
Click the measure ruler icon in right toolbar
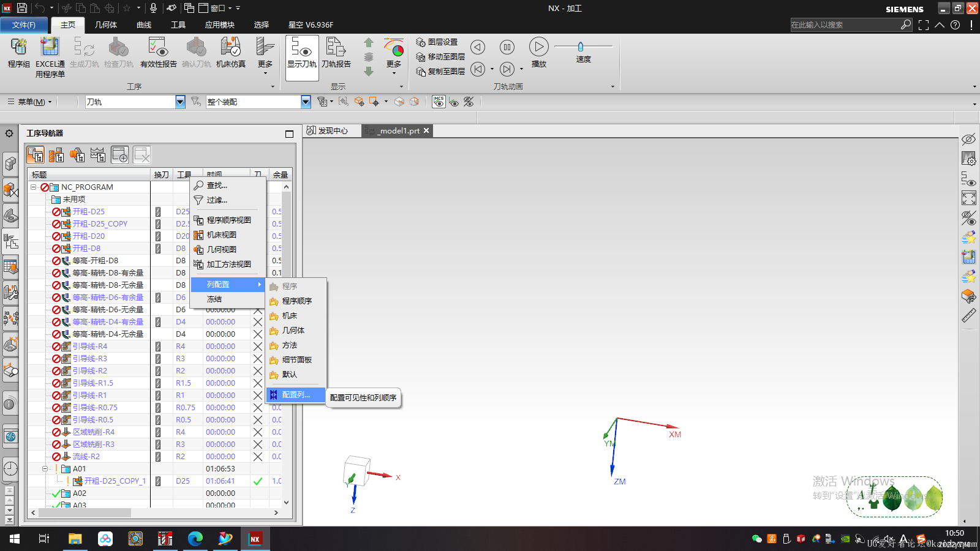[968, 315]
